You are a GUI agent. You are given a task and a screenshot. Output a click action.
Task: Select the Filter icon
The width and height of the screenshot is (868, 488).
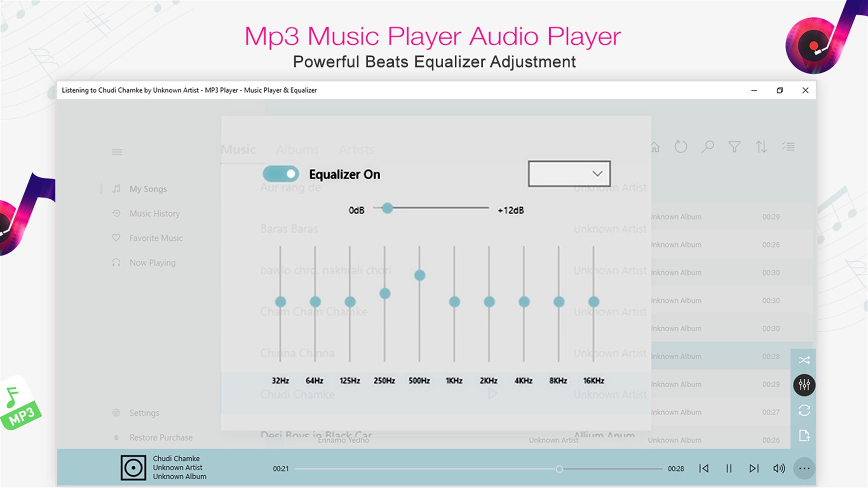tap(734, 147)
